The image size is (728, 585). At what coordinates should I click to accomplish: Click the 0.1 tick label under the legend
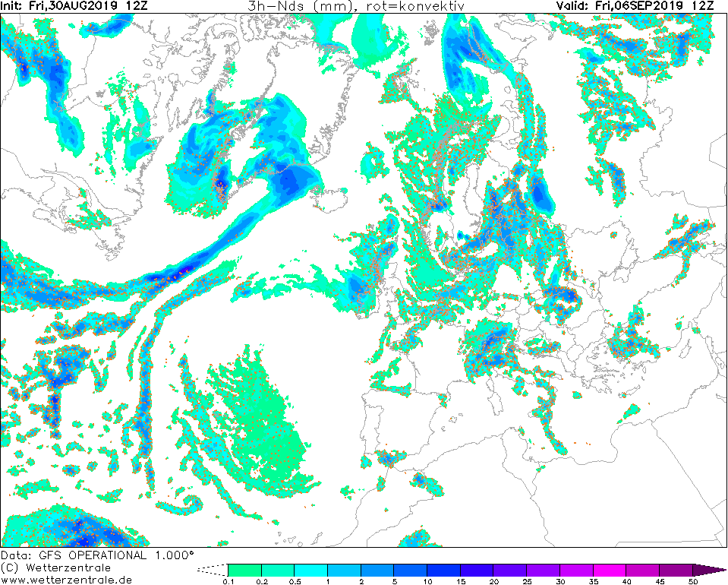click(x=228, y=581)
